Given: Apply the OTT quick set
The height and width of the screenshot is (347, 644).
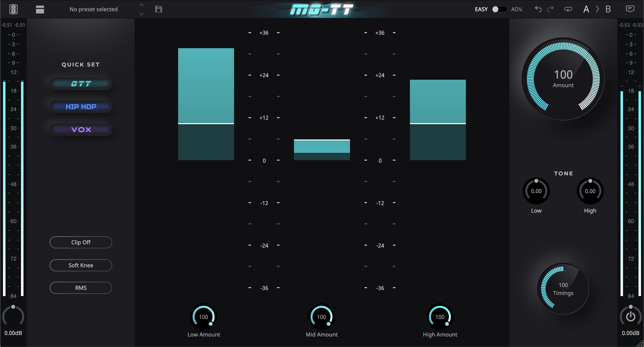Looking at the screenshot, I should (x=81, y=84).
